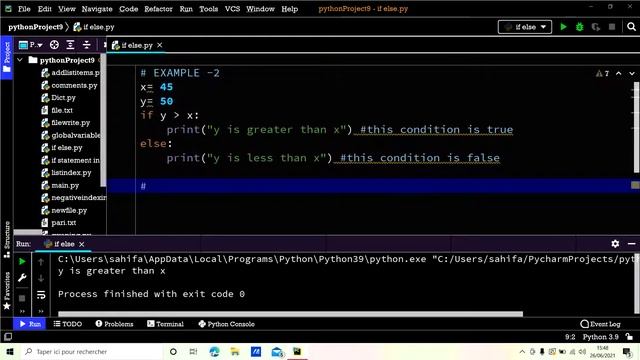Screen dimensions: 640x360
Task: Click the warnings indicator showing 7
Action: pyautogui.click(x=602, y=73)
